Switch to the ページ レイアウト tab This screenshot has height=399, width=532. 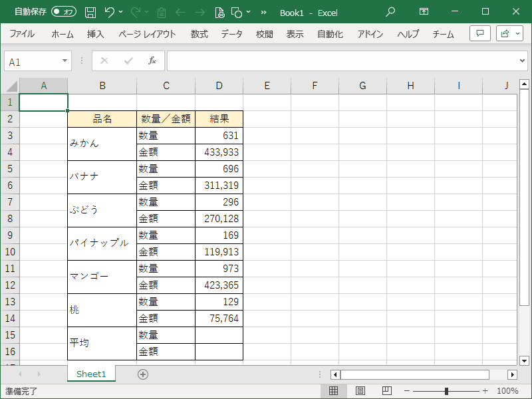tap(147, 34)
